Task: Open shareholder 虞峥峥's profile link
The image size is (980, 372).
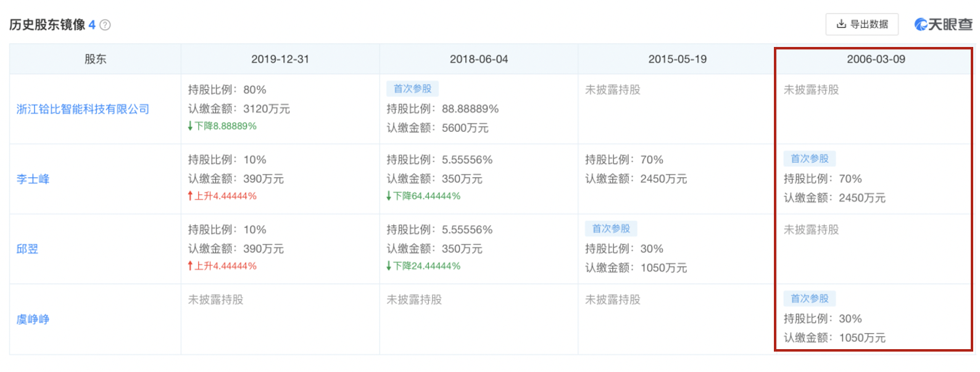Action: click(x=33, y=319)
